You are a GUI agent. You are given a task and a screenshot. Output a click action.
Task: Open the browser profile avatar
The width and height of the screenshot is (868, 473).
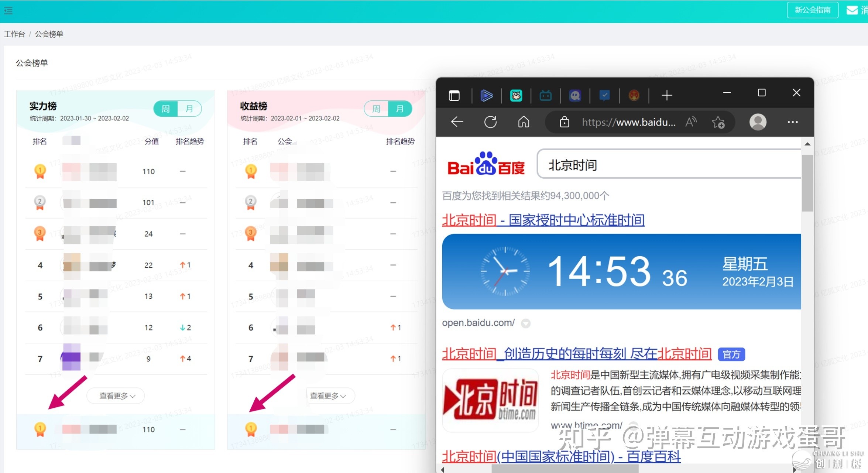[758, 122]
